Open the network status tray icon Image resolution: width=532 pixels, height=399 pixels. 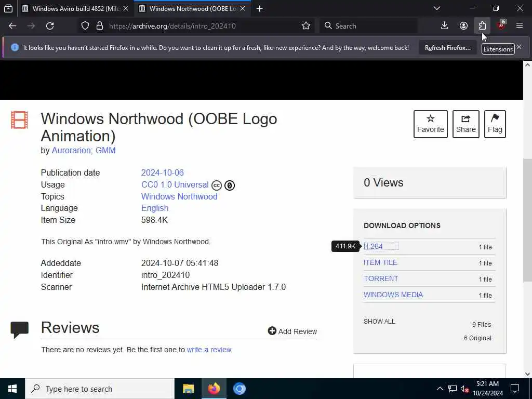tap(453, 389)
